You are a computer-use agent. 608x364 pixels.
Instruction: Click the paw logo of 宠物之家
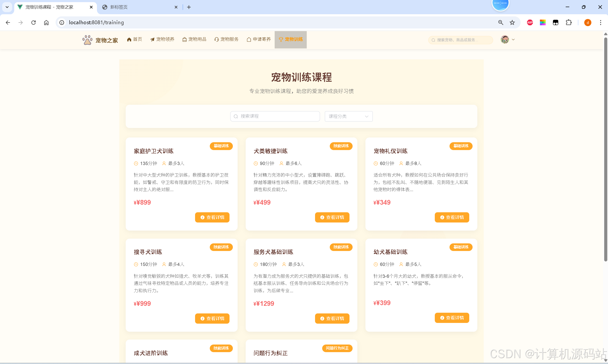pyautogui.click(x=87, y=40)
